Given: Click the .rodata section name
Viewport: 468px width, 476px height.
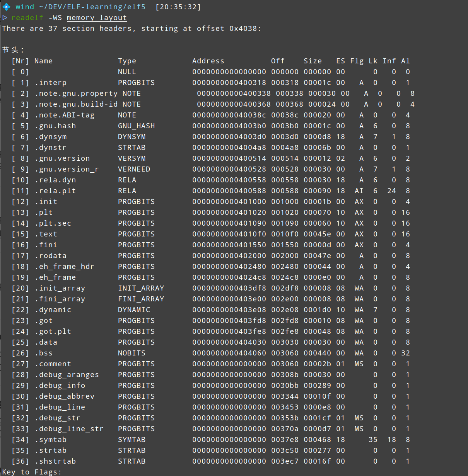Looking at the screenshot, I should tap(50, 256).
